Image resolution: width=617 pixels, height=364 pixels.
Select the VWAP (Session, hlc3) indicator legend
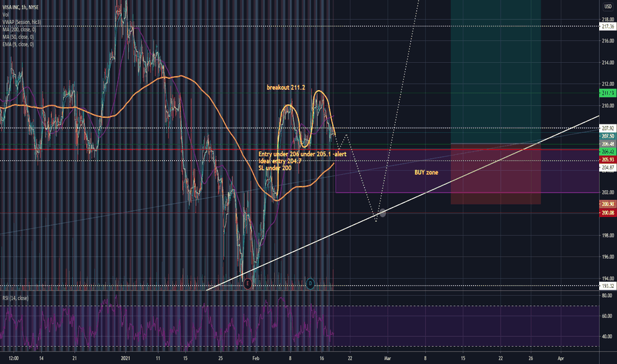[x=22, y=22]
